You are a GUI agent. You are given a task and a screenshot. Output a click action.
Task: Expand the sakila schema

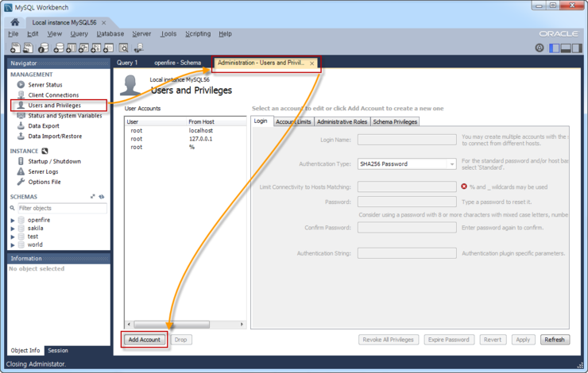(x=13, y=229)
